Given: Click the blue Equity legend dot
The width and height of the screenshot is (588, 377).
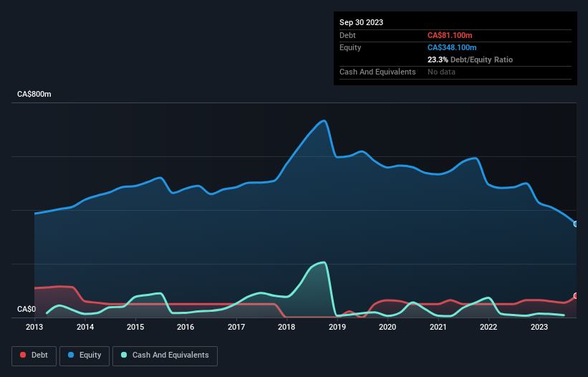Looking at the screenshot, I should click(x=71, y=355).
